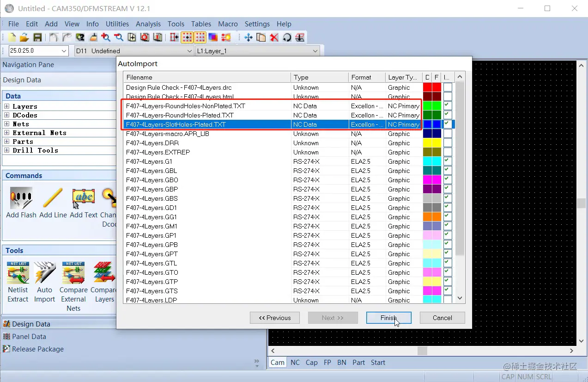
Task: Click the << Previous button
Action: click(x=275, y=318)
